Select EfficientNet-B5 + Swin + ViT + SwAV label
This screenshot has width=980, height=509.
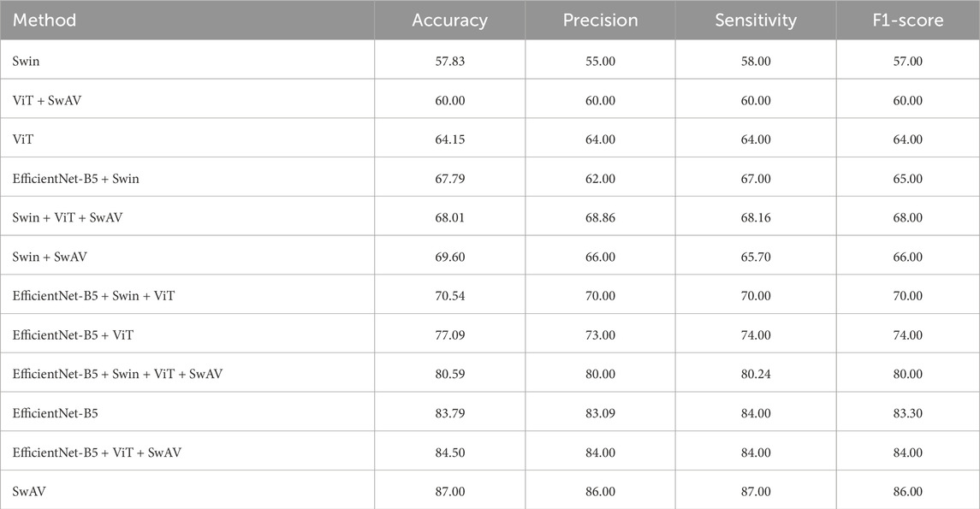[x=117, y=374]
